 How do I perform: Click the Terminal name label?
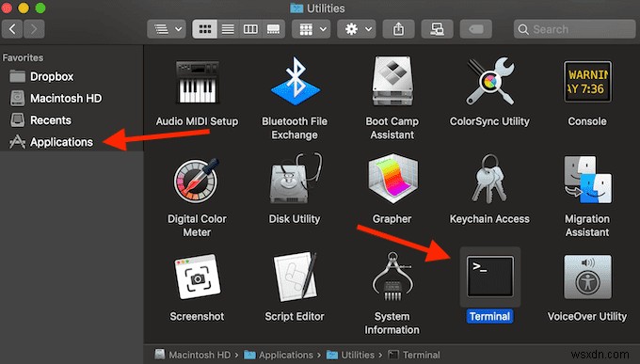(489, 316)
